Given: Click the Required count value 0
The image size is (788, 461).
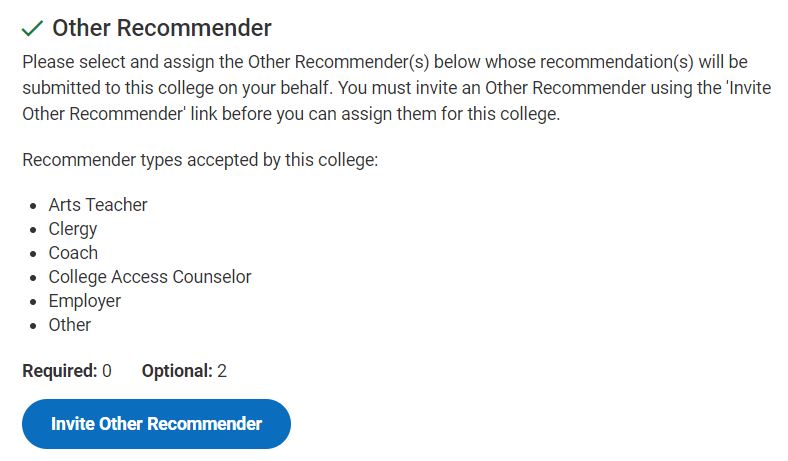Looking at the screenshot, I should pyautogui.click(x=107, y=371).
